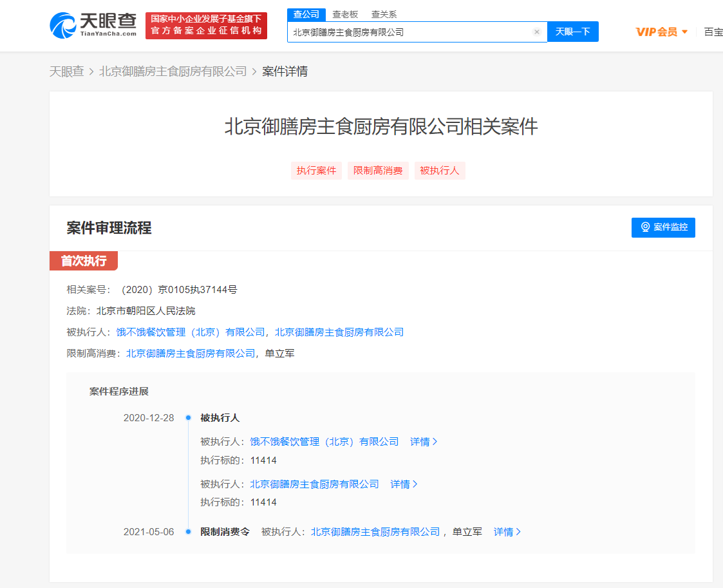
Task: View 详情 for 北京御膳房 in the 2020-12-28 entry
Action: tap(404, 484)
